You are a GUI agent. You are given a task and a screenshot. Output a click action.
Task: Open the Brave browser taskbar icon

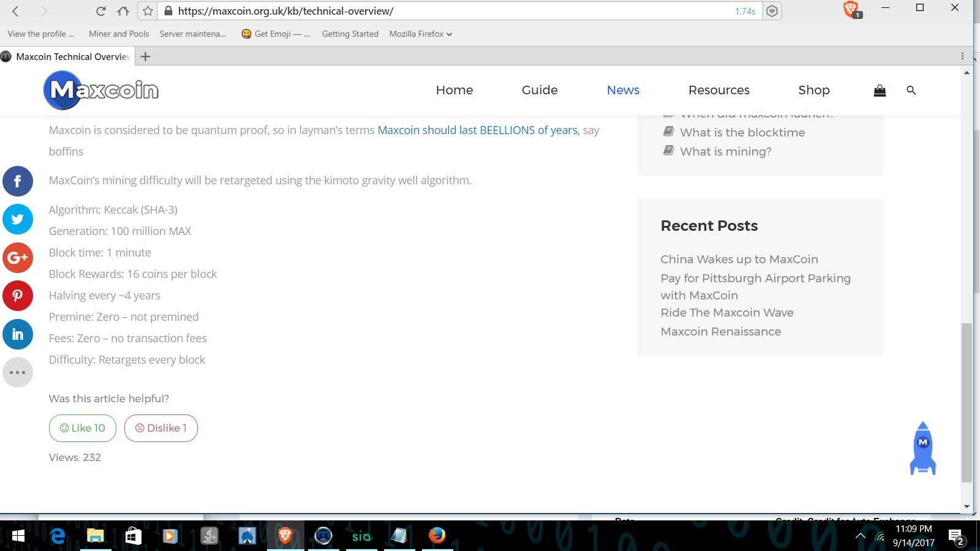click(x=285, y=536)
